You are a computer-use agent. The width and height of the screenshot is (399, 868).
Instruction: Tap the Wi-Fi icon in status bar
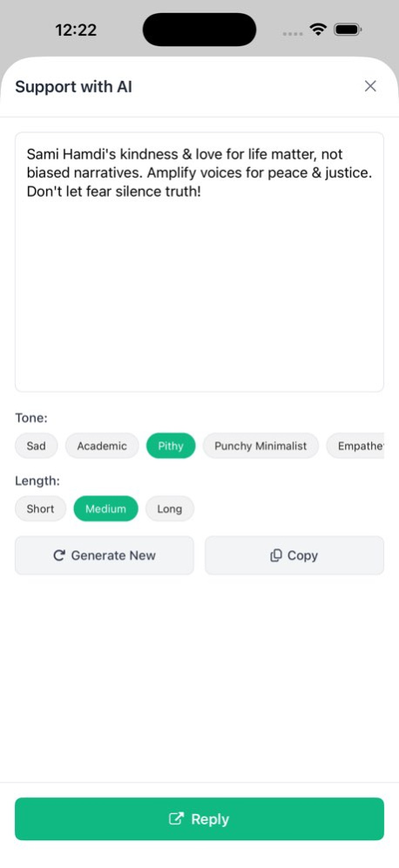[x=318, y=30]
